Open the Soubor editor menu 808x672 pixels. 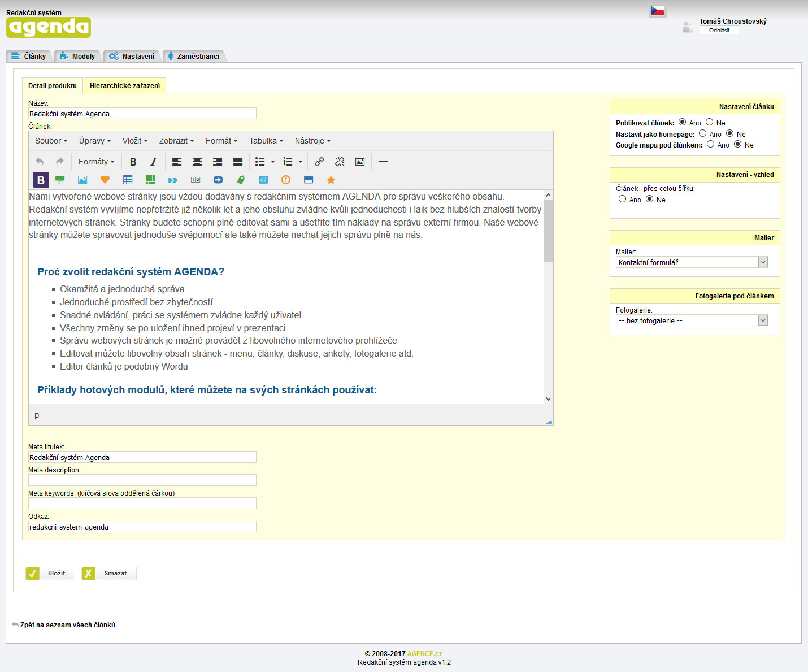click(51, 141)
